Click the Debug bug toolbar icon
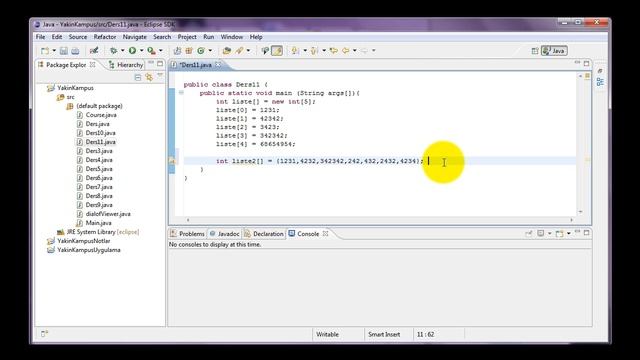This screenshot has height=360, width=640. point(113,51)
